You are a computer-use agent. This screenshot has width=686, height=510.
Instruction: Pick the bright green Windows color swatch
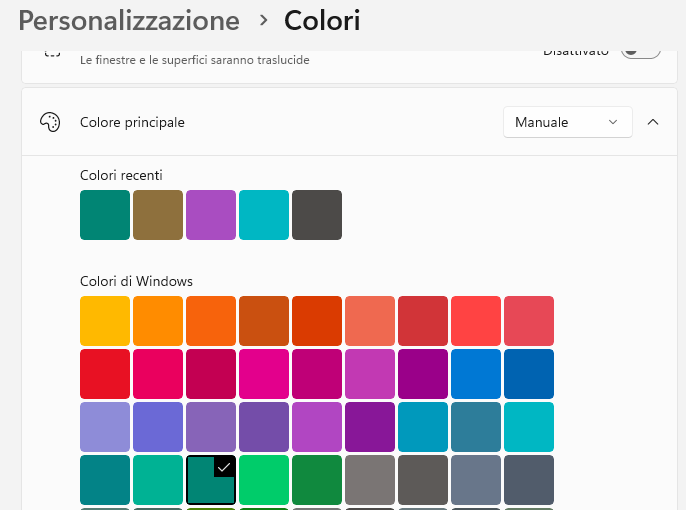[264, 480]
